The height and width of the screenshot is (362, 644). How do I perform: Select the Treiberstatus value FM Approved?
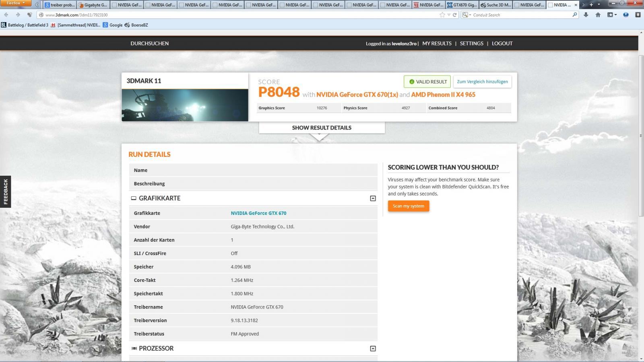245,334
